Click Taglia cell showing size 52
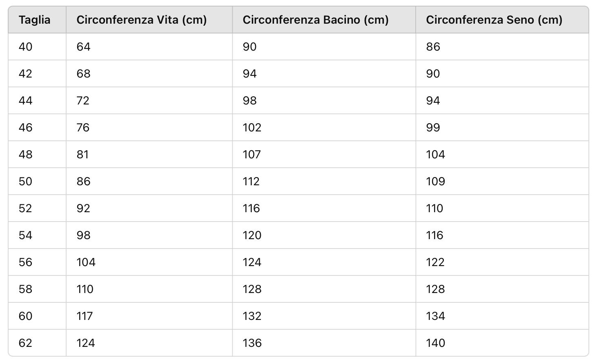 tap(25, 208)
